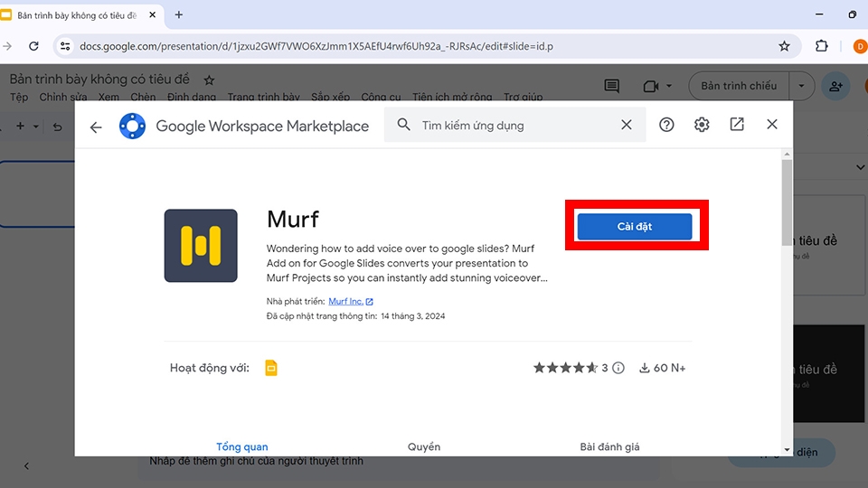Clear the app search field

click(x=626, y=125)
